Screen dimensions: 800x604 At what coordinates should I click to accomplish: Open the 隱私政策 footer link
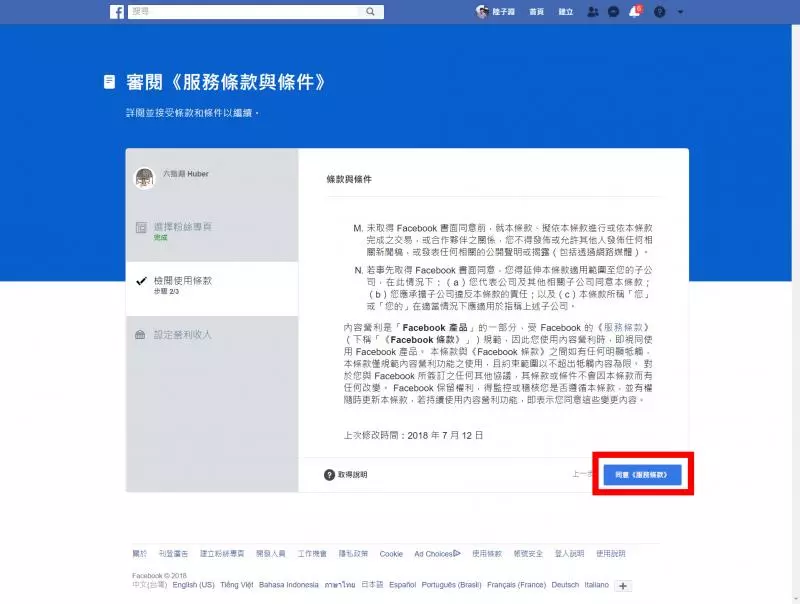click(353, 553)
